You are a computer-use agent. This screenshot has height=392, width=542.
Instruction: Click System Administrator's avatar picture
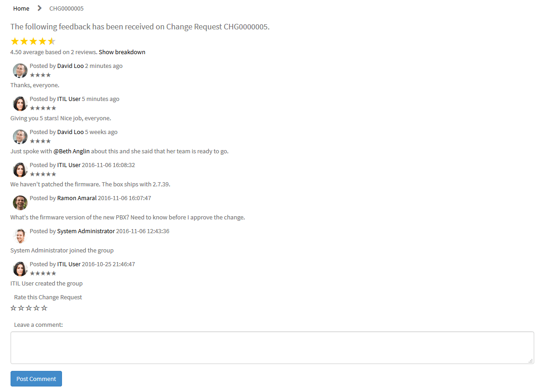(x=20, y=236)
